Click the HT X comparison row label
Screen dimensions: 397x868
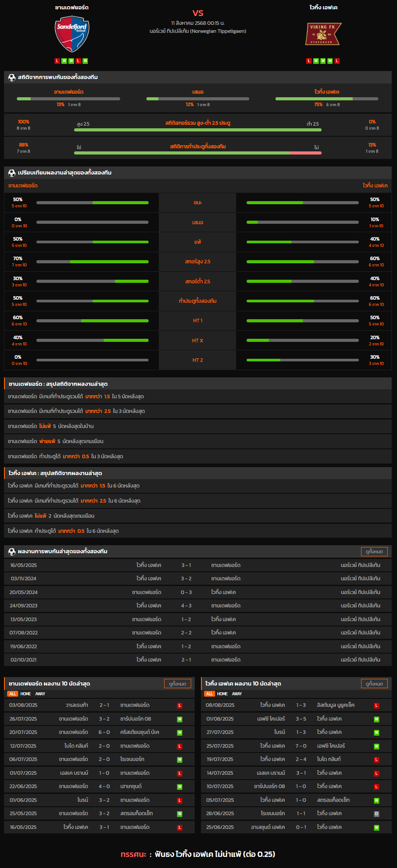pos(198,341)
